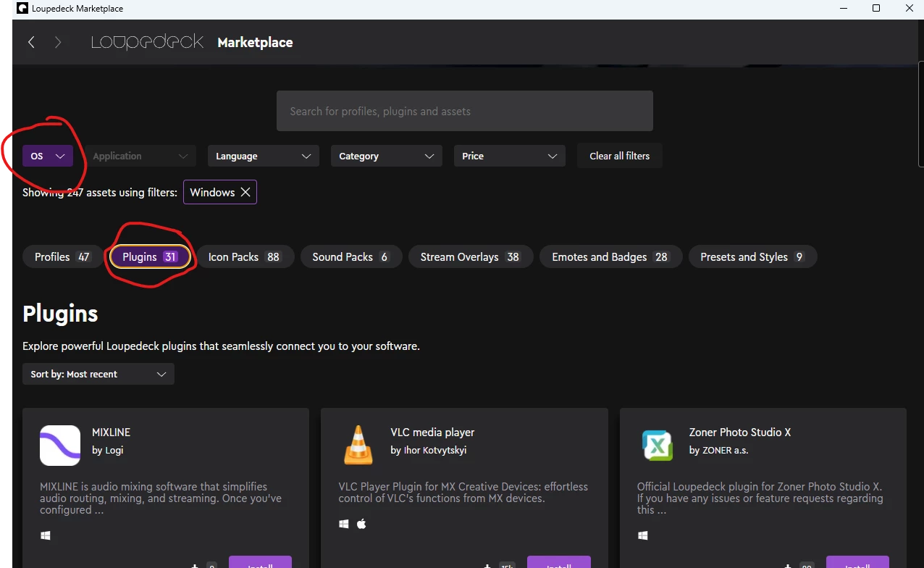The height and width of the screenshot is (568, 924).
Task: Maximize the Loupedeck Marketplace window
Action: pyautogui.click(x=876, y=9)
